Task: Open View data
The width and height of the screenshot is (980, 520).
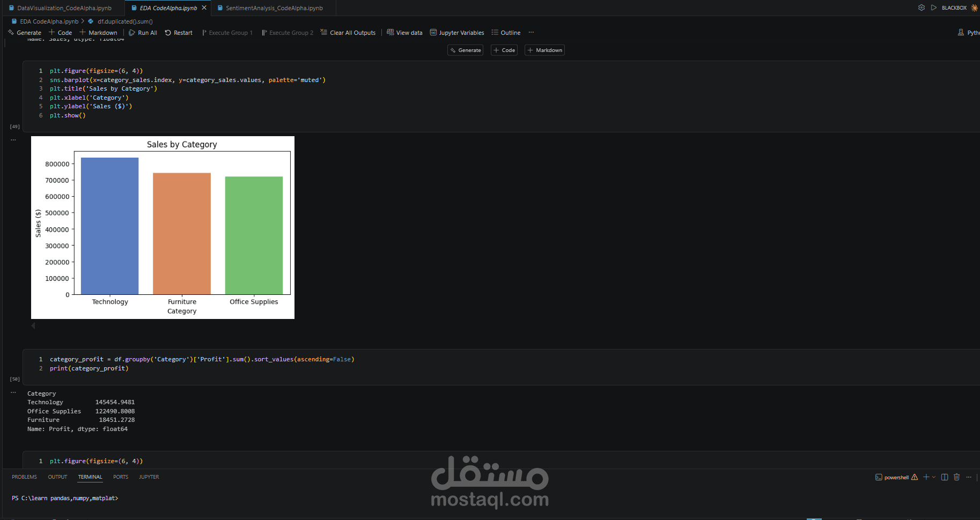Action: (x=405, y=33)
